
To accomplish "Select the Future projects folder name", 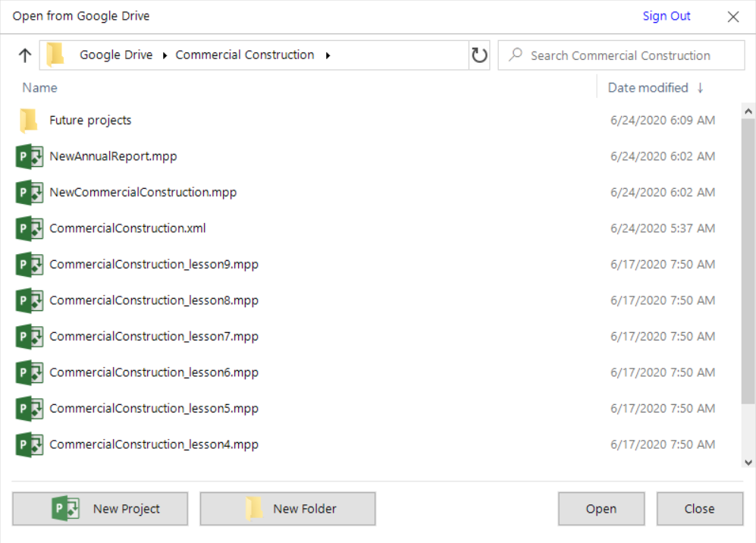I will tap(90, 120).
